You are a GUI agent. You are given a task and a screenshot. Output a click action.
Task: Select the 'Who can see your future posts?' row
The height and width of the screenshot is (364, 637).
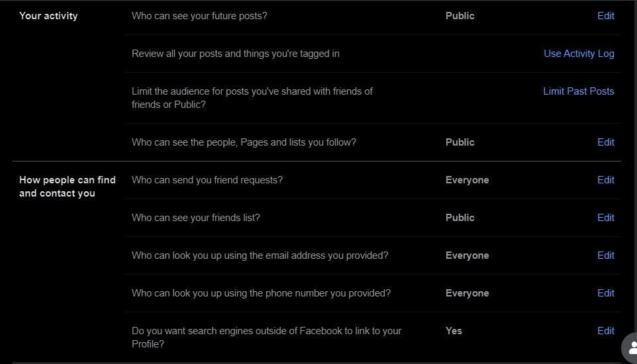point(199,16)
